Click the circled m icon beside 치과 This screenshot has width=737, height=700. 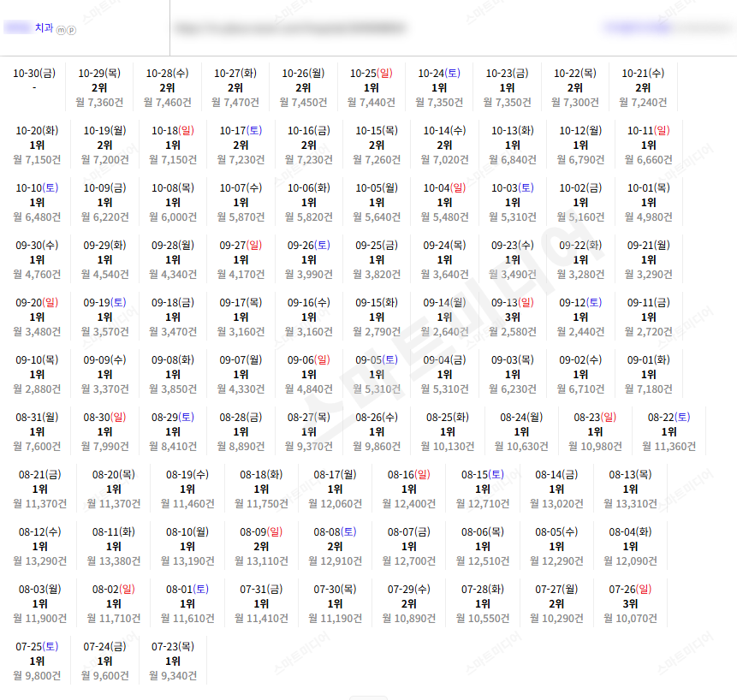pos(61,31)
